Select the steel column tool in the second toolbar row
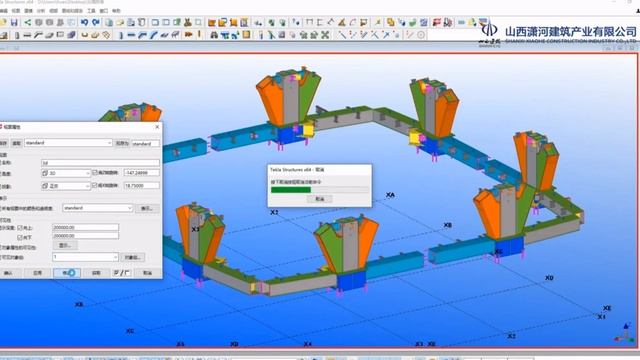640x360 pixels. tap(17, 35)
